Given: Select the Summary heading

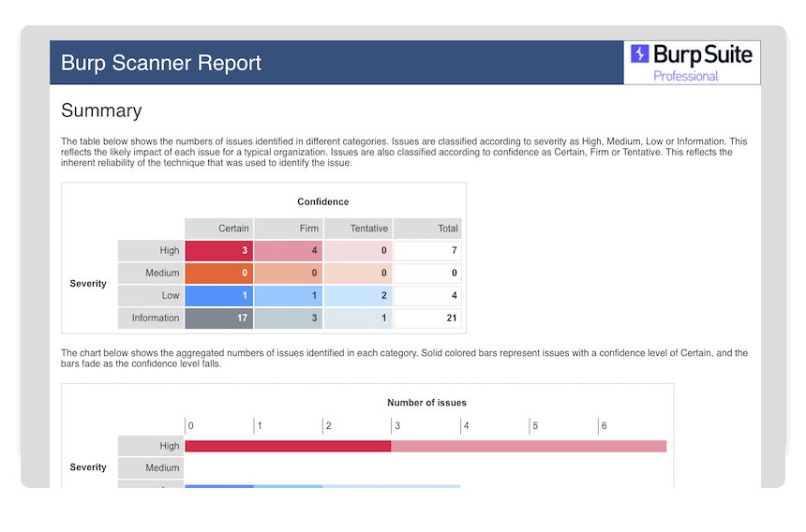Looking at the screenshot, I should click(101, 111).
